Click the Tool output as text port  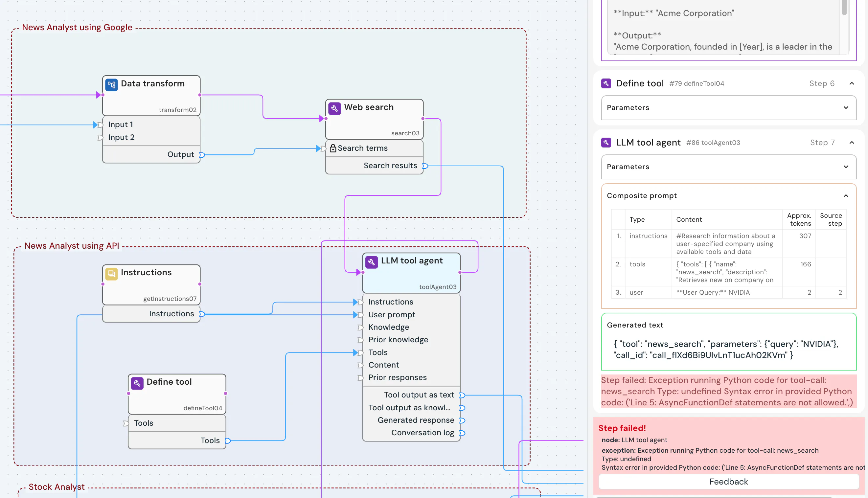point(462,396)
